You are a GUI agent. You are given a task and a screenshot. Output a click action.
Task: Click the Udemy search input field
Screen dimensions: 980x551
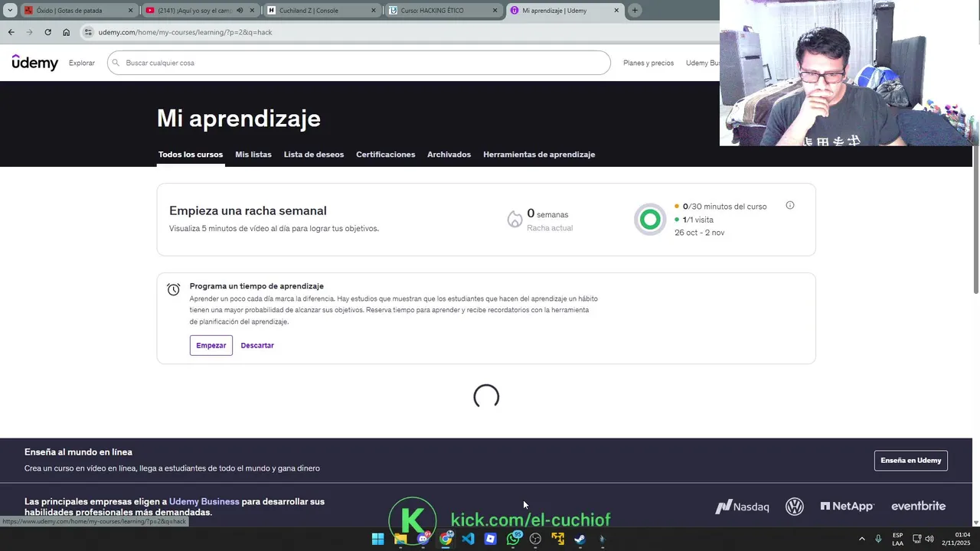coord(359,63)
